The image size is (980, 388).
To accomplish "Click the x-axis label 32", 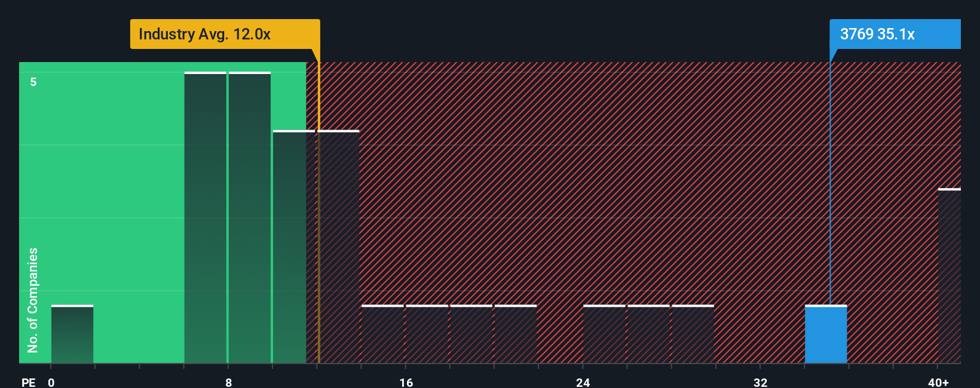I will [760, 382].
